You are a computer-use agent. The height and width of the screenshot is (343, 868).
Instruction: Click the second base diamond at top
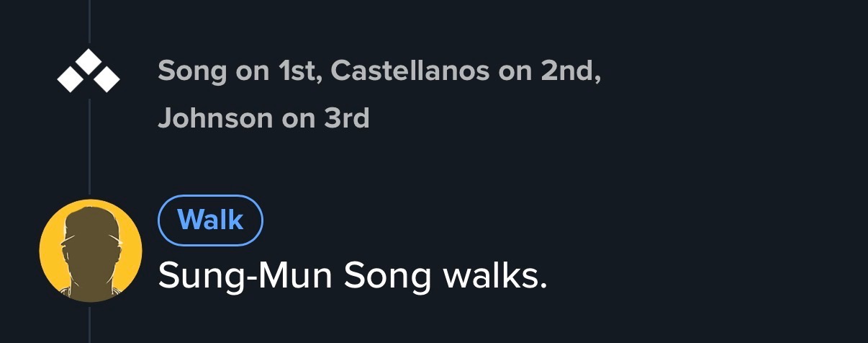click(89, 61)
